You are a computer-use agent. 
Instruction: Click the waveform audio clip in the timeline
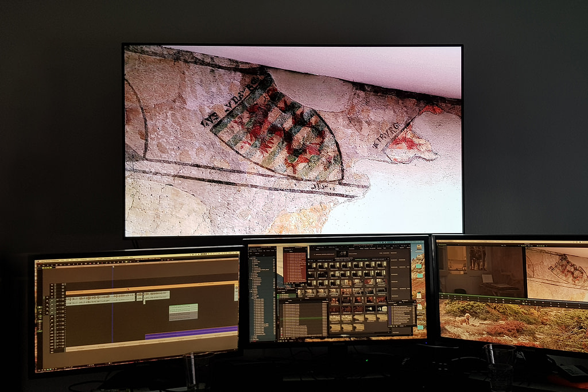click(x=100, y=298)
